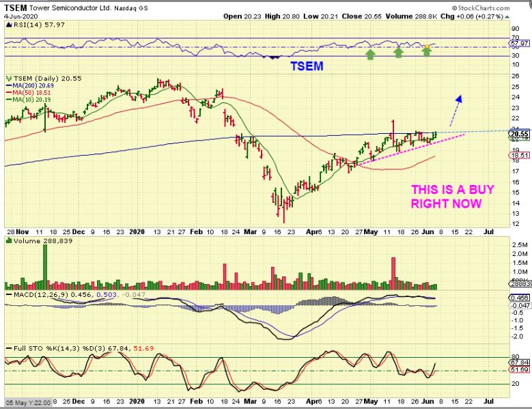The image size is (532, 409).
Task: Click the company name Tower Semiconductor Ltd.
Action: pyautogui.click(x=70, y=8)
